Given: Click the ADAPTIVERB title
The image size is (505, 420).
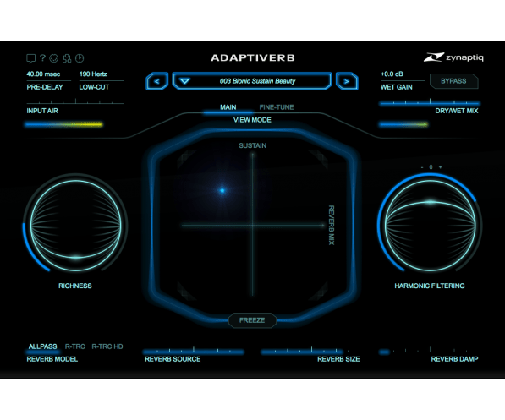Looking at the screenshot, I should point(253,58).
